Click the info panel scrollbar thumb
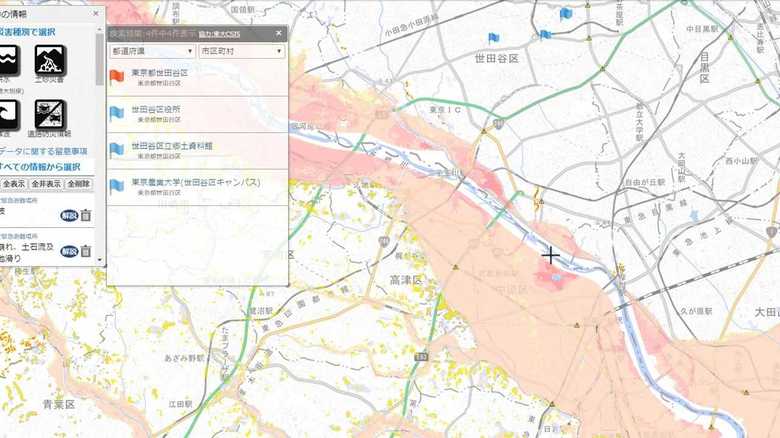This screenshot has height=438, width=780. point(100,60)
